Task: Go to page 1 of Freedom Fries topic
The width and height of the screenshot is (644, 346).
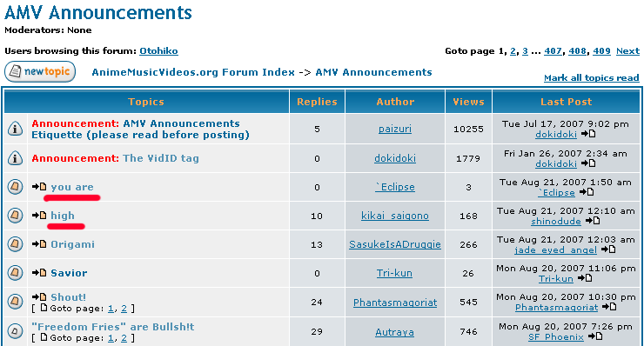Action: point(111,338)
